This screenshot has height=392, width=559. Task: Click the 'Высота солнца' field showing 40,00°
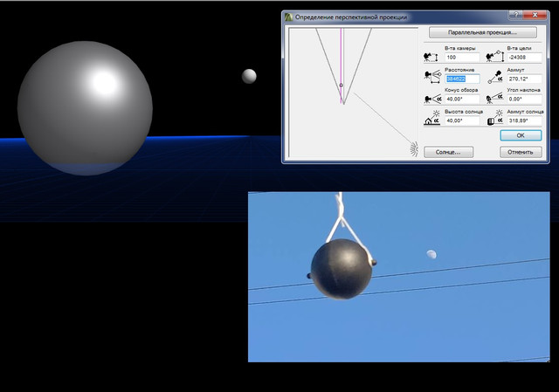click(x=462, y=120)
